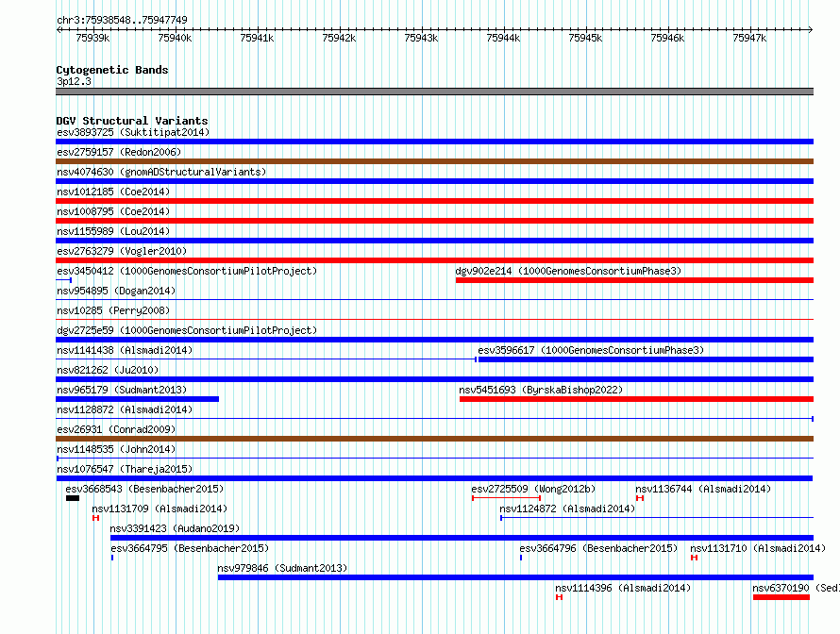
Task: Open nsv1008795 (Coe2014) variant label
Action: [113, 211]
